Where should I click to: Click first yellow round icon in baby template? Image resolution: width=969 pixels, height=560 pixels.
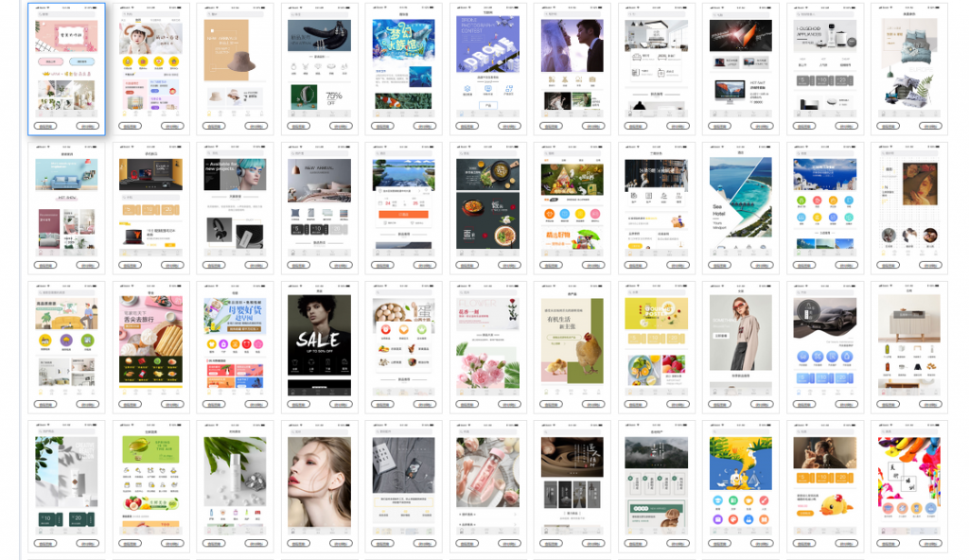(x=128, y=61)
